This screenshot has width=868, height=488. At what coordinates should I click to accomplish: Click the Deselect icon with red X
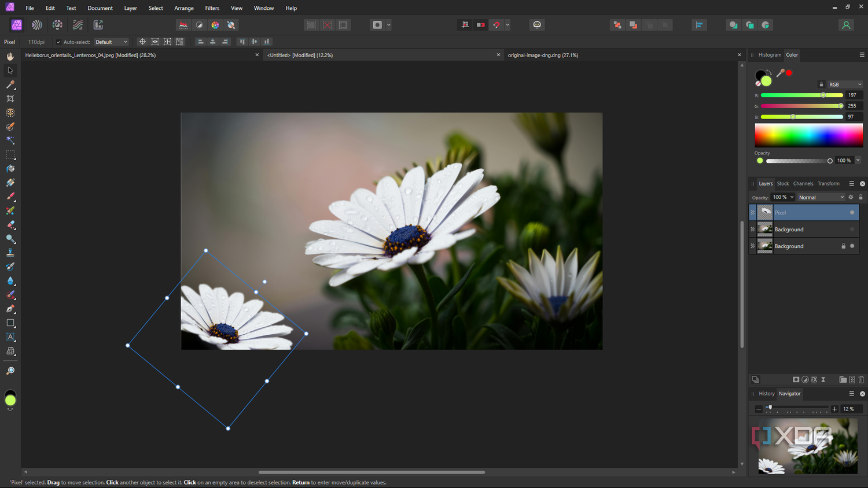[328, 25]
